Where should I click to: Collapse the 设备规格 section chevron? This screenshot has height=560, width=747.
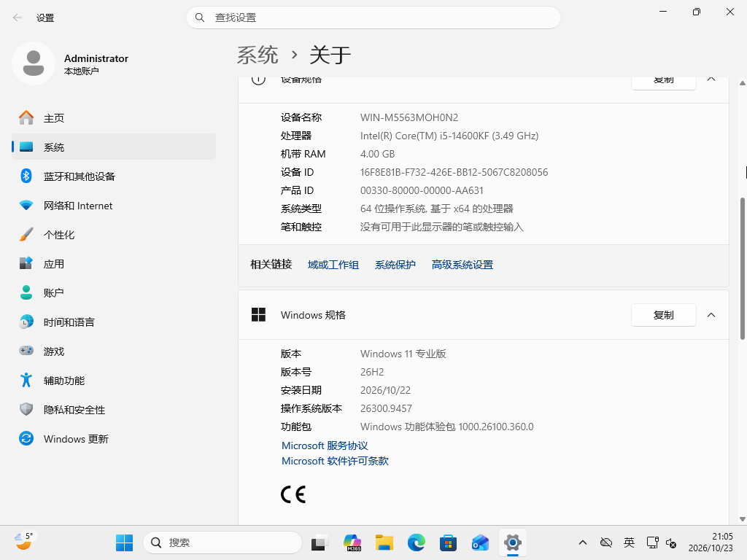pyautogui.click(x=711, y=79)
